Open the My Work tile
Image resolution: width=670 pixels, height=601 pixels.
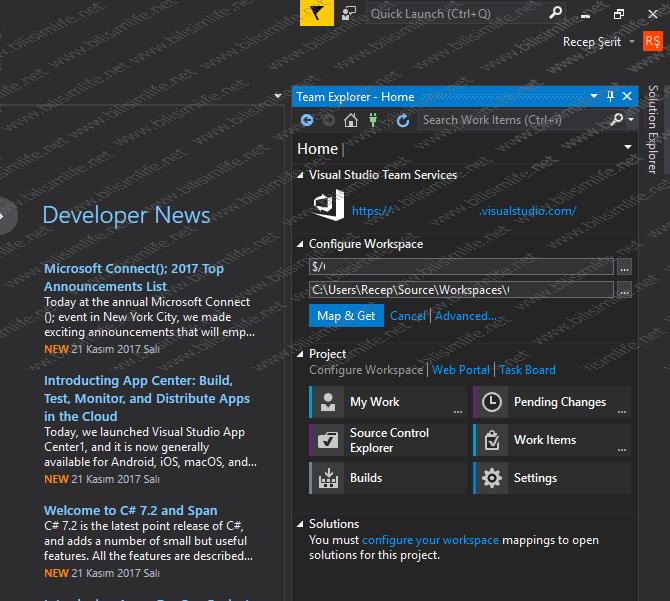(388, 402)
